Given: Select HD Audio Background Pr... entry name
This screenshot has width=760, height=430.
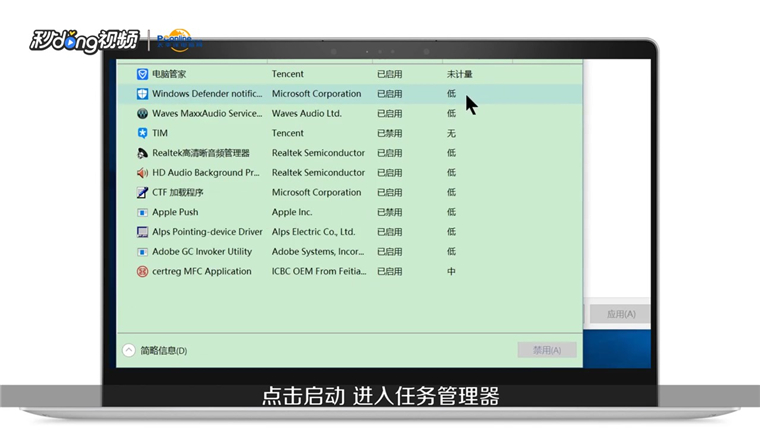Looking at the screenshot, I should click(x=206, y=173).
